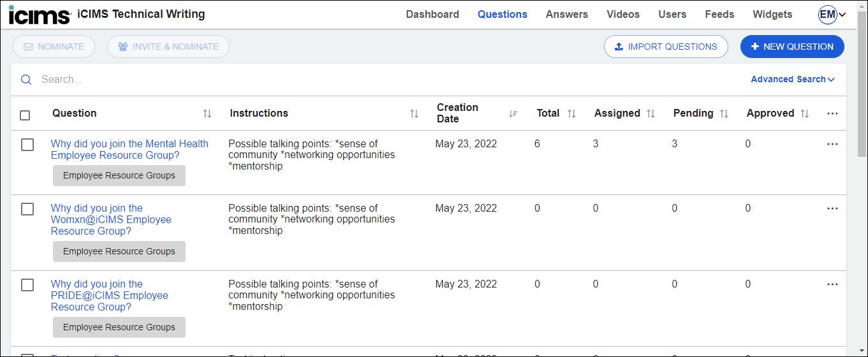Sort by Assigned column arrows

[x=651, y=113]
